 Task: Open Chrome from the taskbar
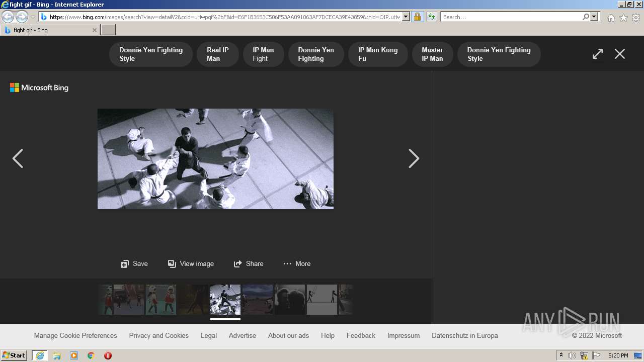tap(91, 355)
